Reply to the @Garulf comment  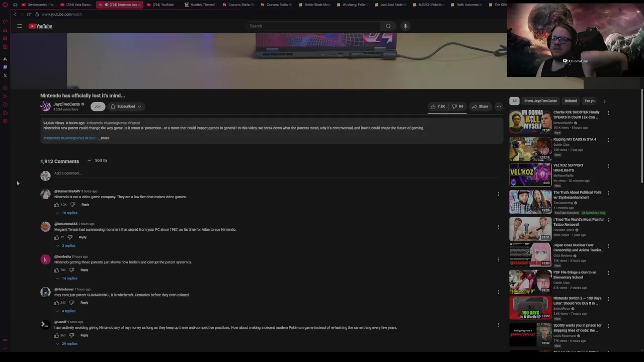[84, 335]
